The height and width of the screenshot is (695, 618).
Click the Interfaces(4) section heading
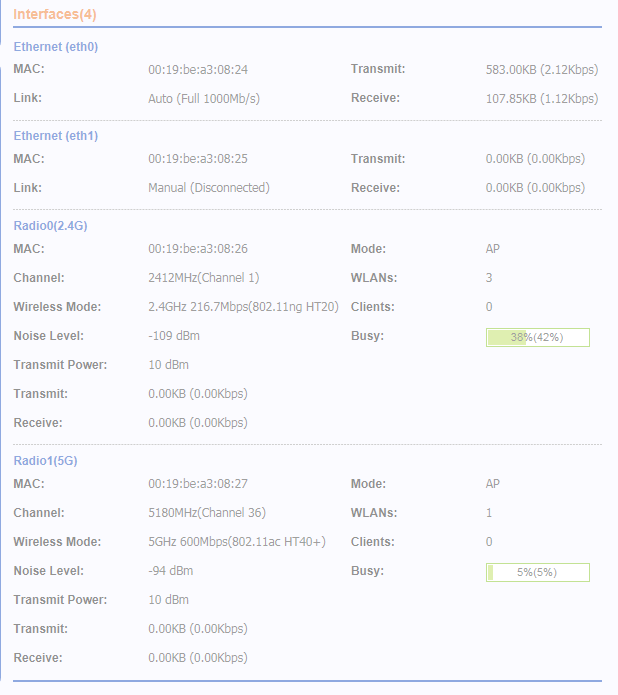pos(55,14)
